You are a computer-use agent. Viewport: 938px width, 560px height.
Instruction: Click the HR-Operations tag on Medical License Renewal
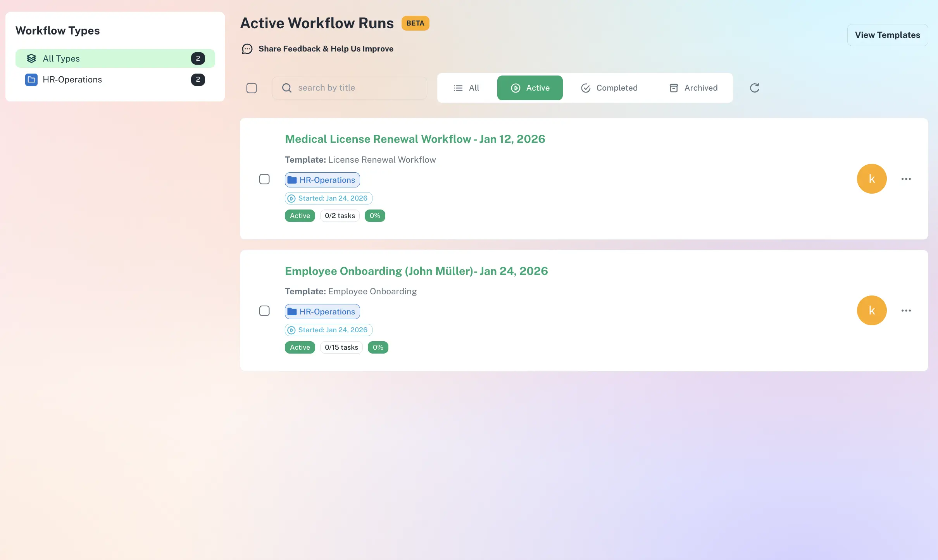coord(322,180)
